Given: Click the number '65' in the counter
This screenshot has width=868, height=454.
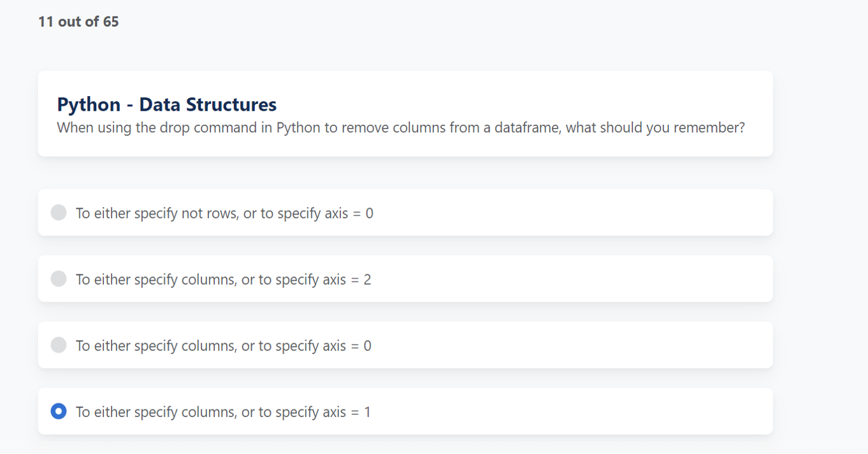Looking at the screenshot, I should point(111,22).
